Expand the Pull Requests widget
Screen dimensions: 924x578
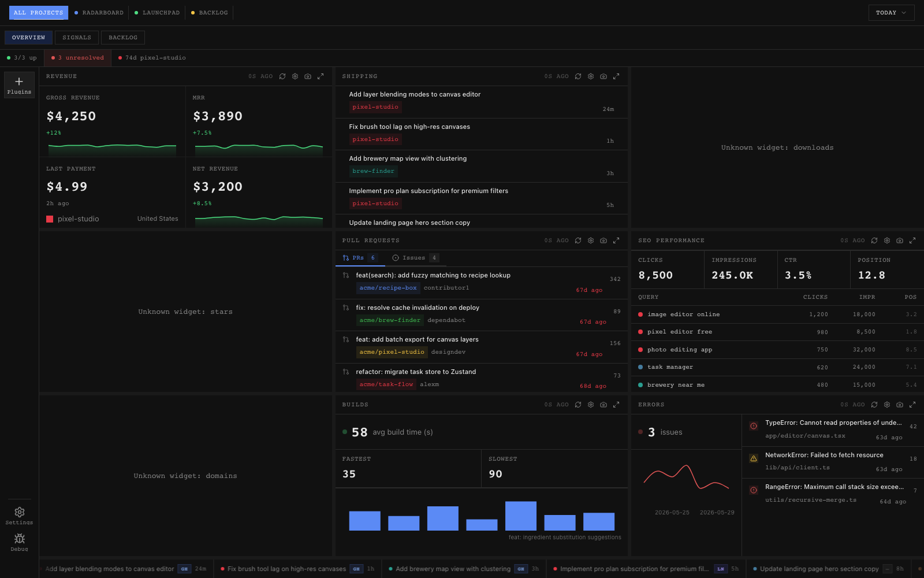tap(616, 240)
